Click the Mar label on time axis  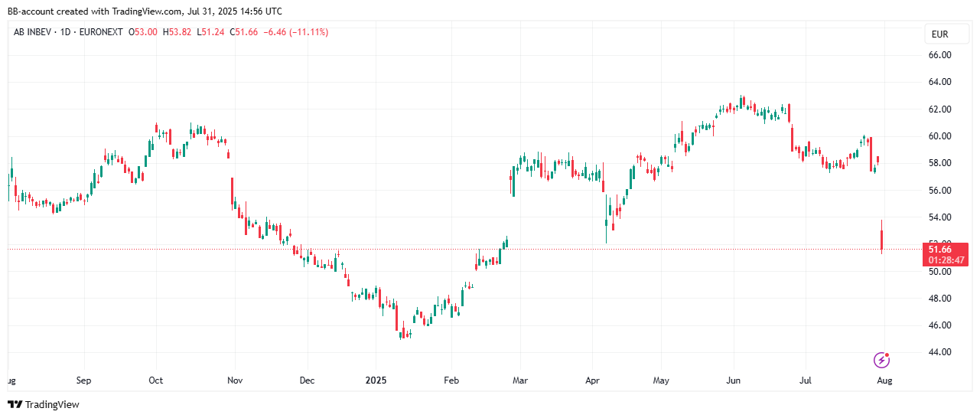(520, 380)
